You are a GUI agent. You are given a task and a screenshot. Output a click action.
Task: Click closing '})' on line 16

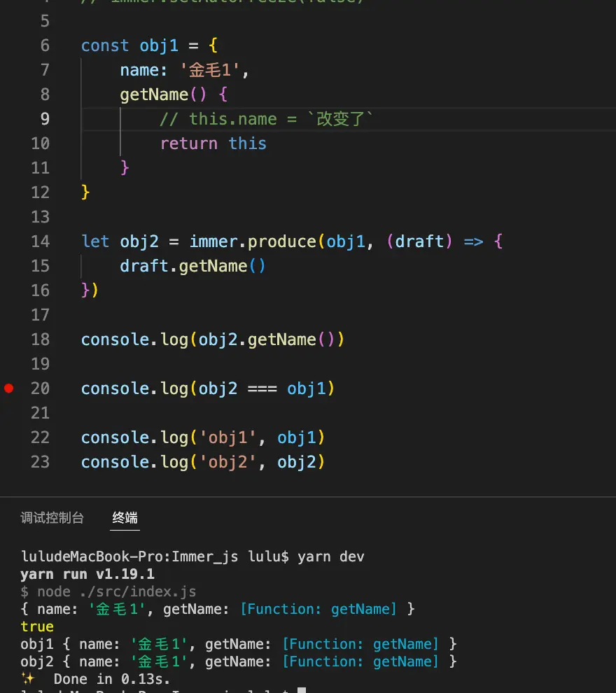coord(90,290)
